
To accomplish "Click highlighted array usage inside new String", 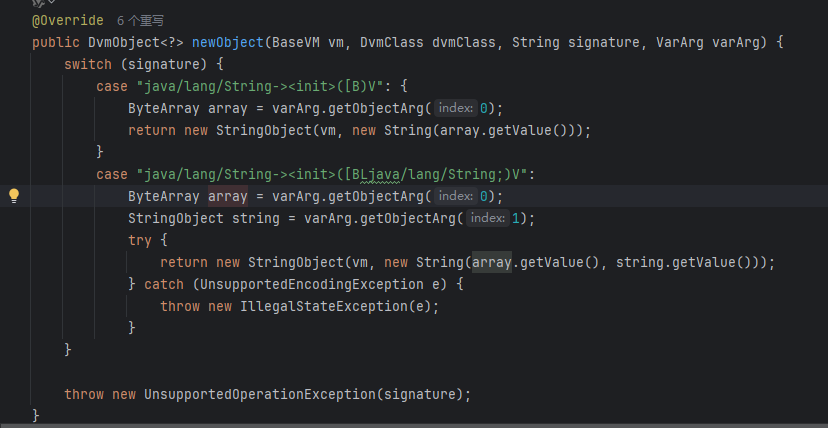I will (491, 262).
